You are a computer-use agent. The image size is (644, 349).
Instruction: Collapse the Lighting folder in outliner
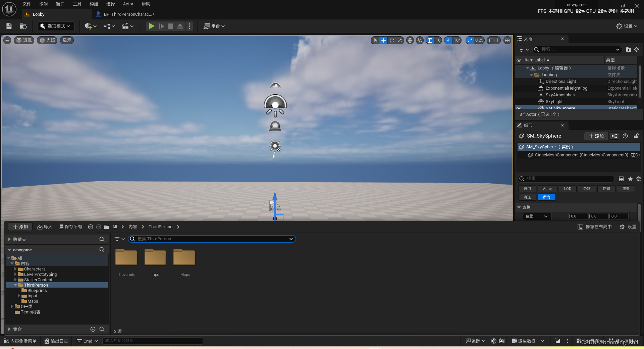click(x=532, y=75)
